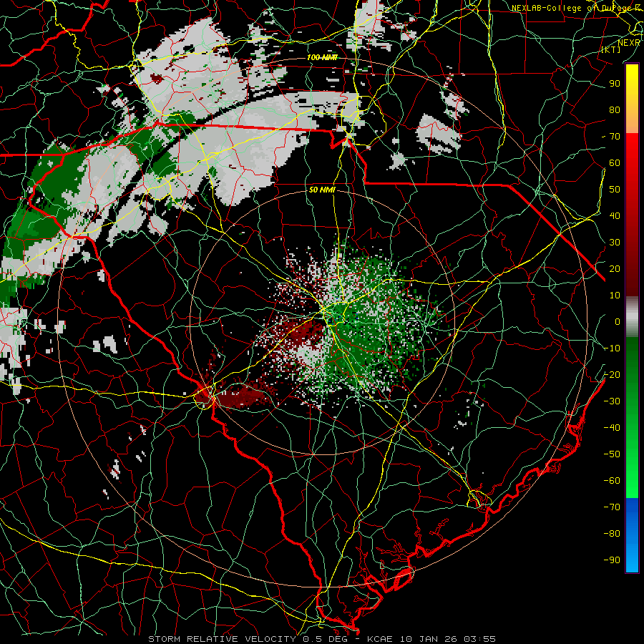Click the "60" positive scale value
Viewport: 644px width, 644px height.
click(615, 162)
